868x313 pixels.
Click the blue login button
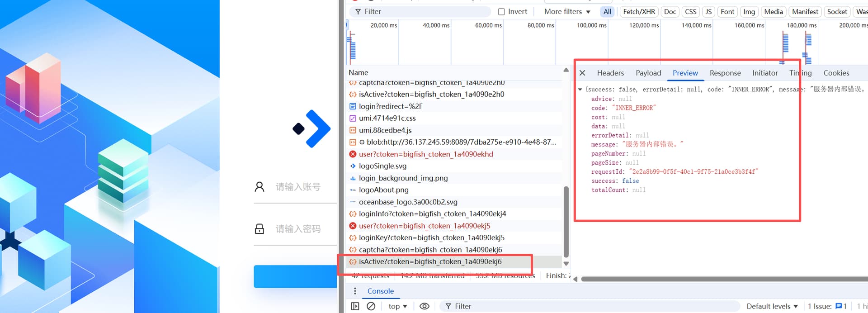click(x=295, y=276)
